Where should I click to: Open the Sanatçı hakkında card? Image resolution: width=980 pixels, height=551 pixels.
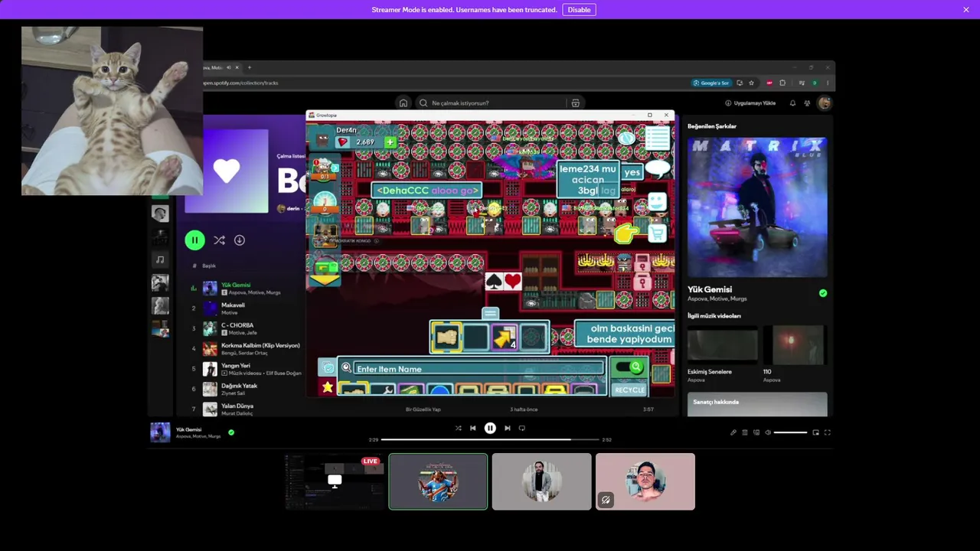(x=757, y=404)
